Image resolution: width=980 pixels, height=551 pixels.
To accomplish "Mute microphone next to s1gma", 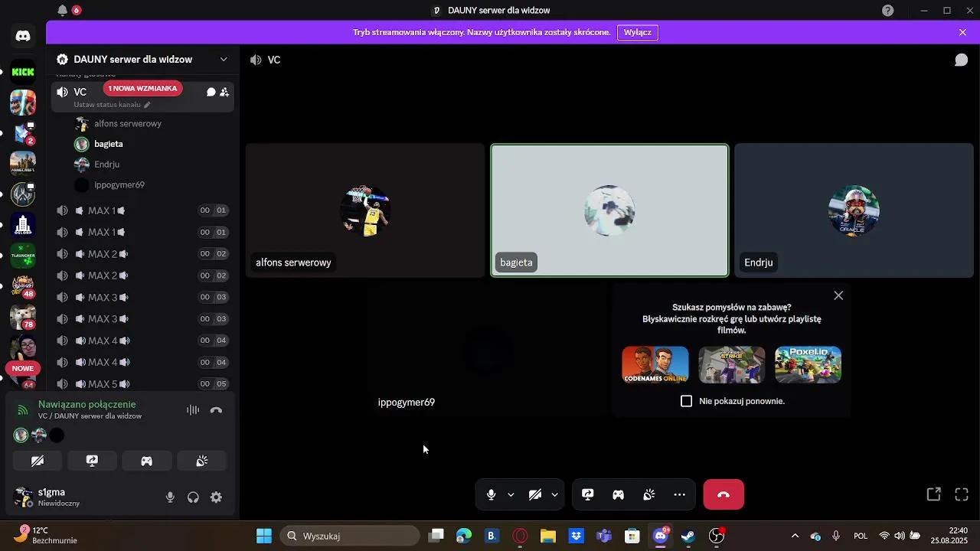I will point(170,497).
